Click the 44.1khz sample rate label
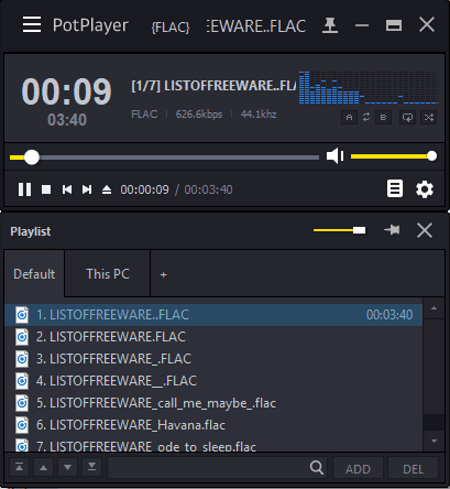Screen dimensions: 450x489 click(x=258, y=114)
